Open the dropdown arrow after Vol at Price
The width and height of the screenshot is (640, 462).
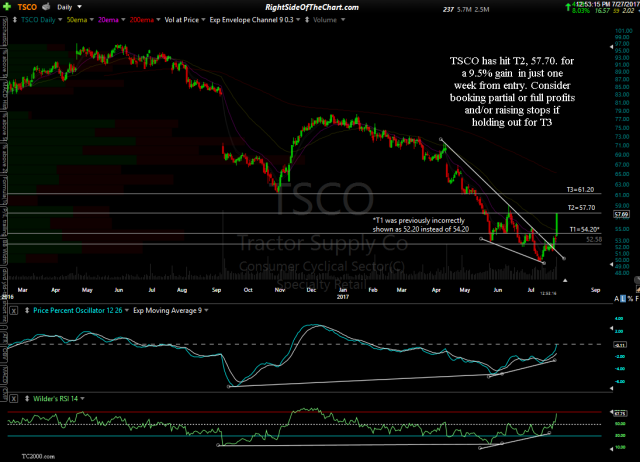(203, 20)
